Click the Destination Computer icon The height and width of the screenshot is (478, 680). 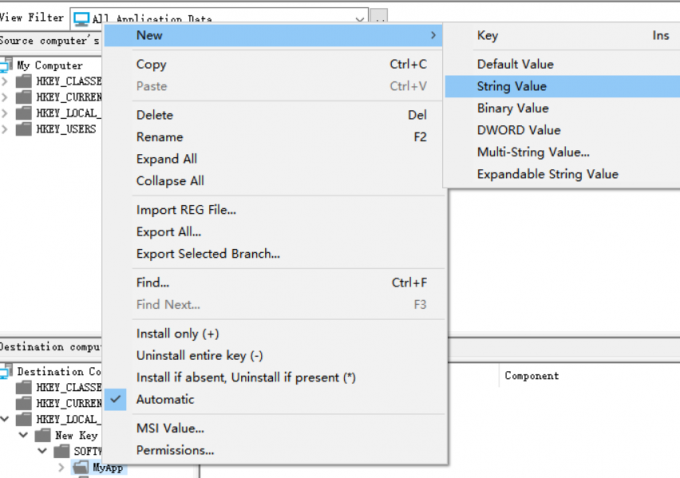pyautogui.click(x=8, y=371)
